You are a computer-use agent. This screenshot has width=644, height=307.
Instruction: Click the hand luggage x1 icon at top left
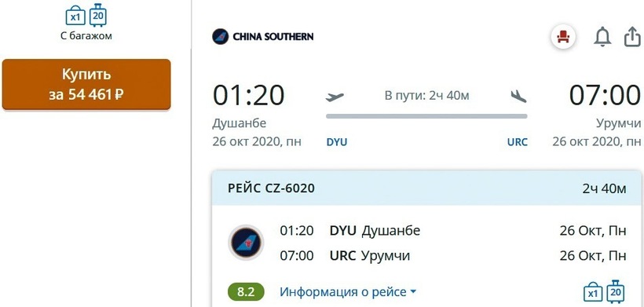75,16
